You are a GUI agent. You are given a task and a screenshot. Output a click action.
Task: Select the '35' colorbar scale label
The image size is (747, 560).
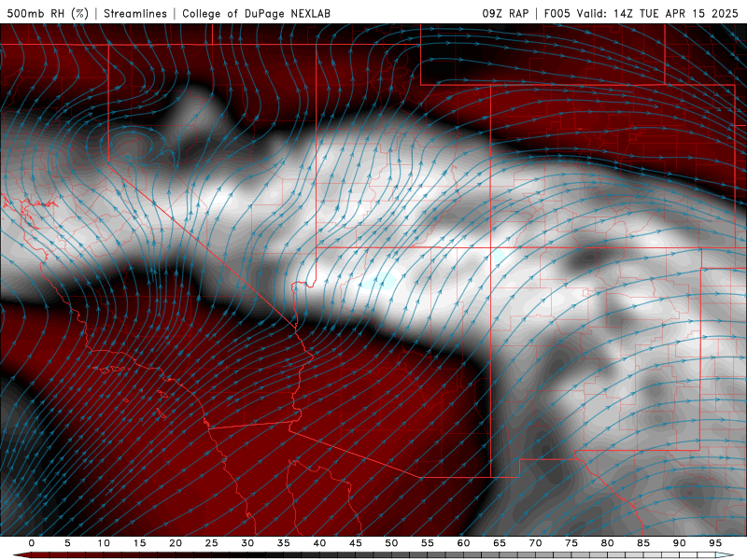[284, 543]
